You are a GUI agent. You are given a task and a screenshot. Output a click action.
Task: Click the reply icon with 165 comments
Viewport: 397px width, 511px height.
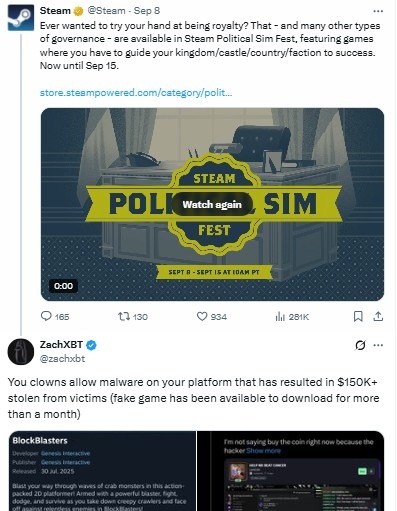tap(46, 316)
